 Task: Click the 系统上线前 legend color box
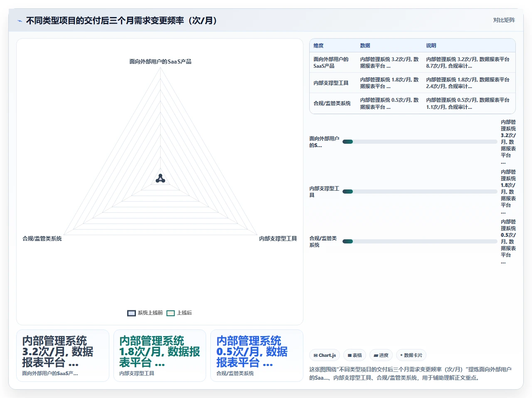click(131, 313)
